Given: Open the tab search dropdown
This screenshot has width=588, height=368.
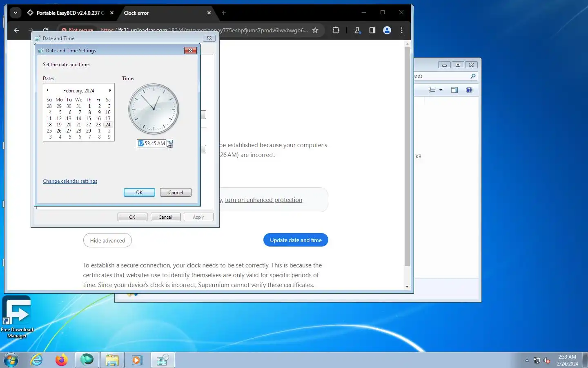Looking at the screenshot, I should pyautogui.click(x=15, y=13).
